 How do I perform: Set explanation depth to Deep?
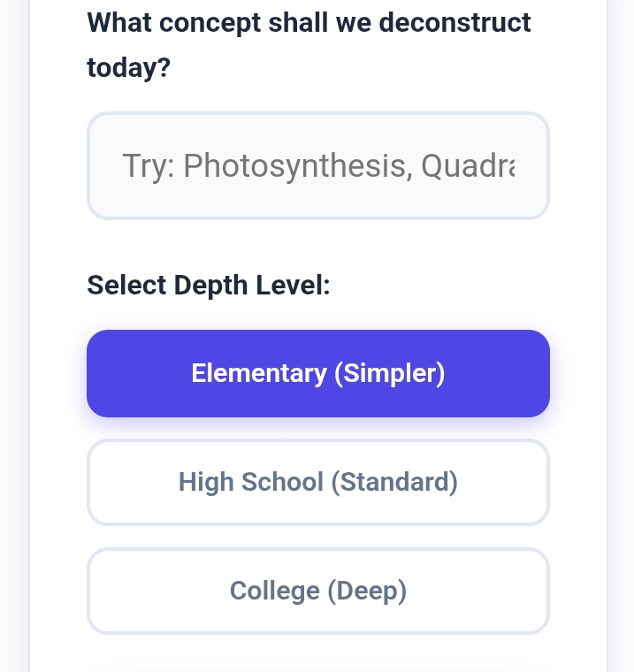(x=318, y=591)
